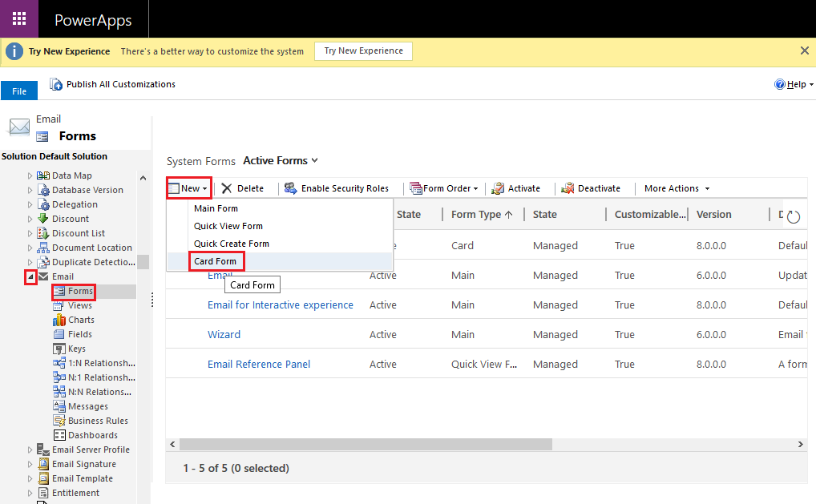Open the Email Reference Panel form

click(x=259, y=364)
